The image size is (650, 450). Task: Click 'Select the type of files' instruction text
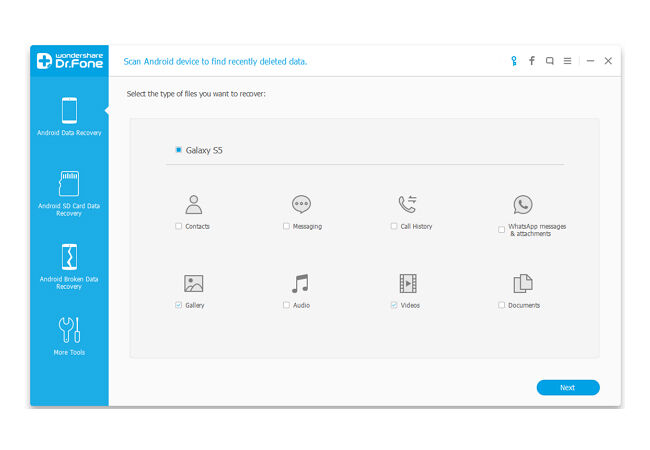(x=196, y=94)
